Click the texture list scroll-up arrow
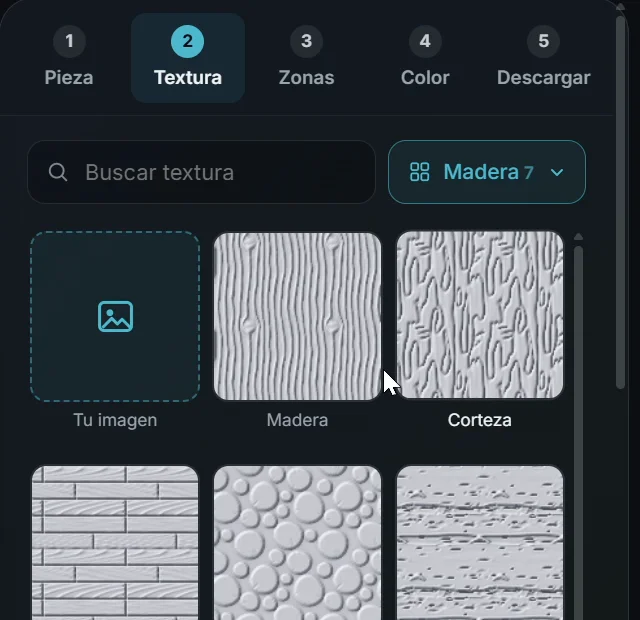 click(578, 237)
